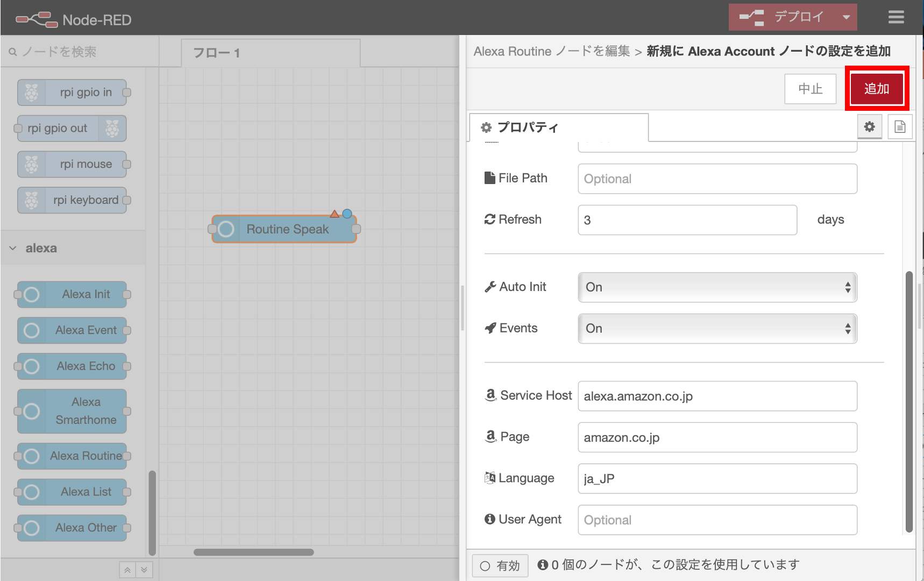Switch to the フロー 1 tab
The height and width of the screenshot is (581, 924).
point(271,53)
